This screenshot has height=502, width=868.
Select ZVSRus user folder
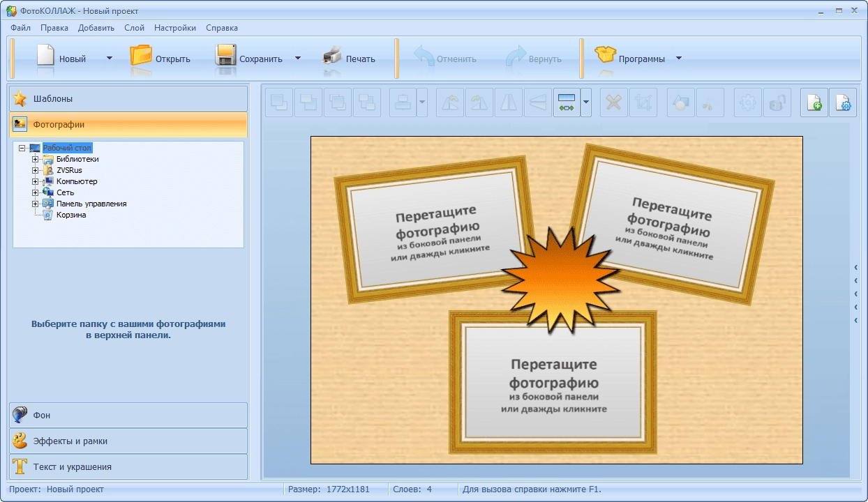[x=69, y=170]
